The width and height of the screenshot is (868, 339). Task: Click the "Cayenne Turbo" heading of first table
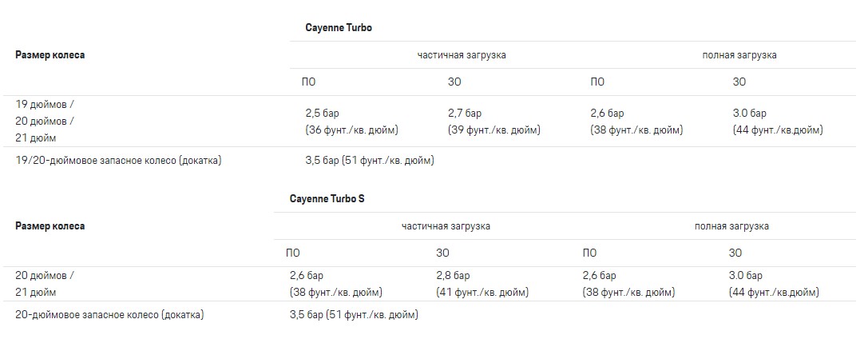[x=339, y=27]
